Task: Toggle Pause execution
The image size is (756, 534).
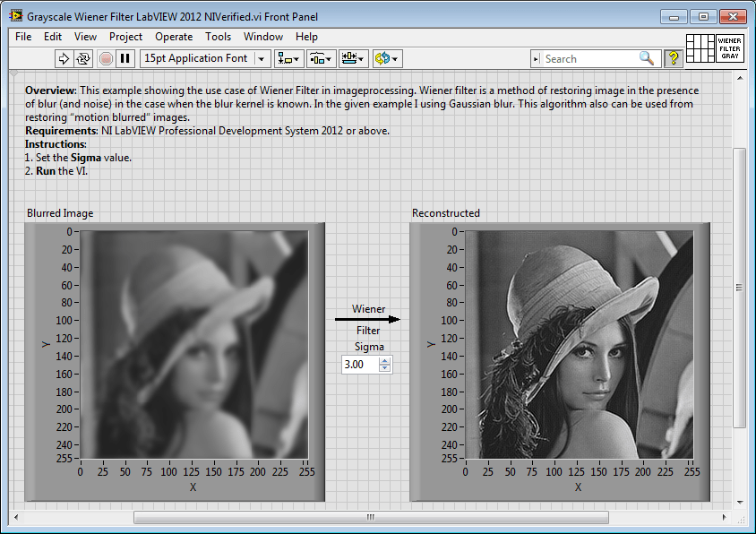Action: [x=126, y=58]
